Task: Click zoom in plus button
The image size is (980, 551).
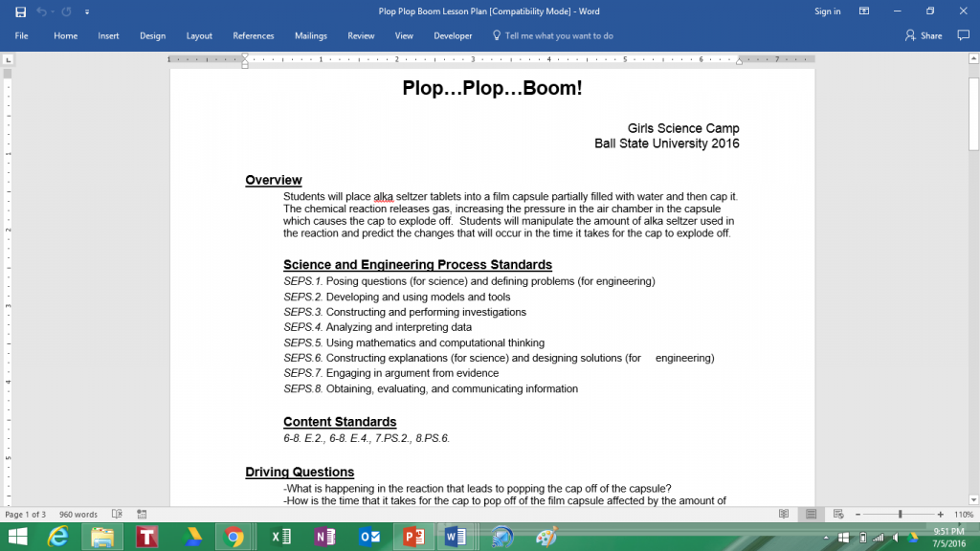Action: pyautogui.click(x=941, y=515)
